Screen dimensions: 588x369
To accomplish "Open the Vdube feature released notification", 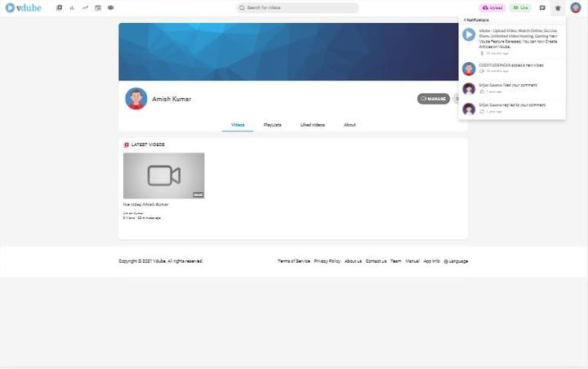I will point(512,42).
